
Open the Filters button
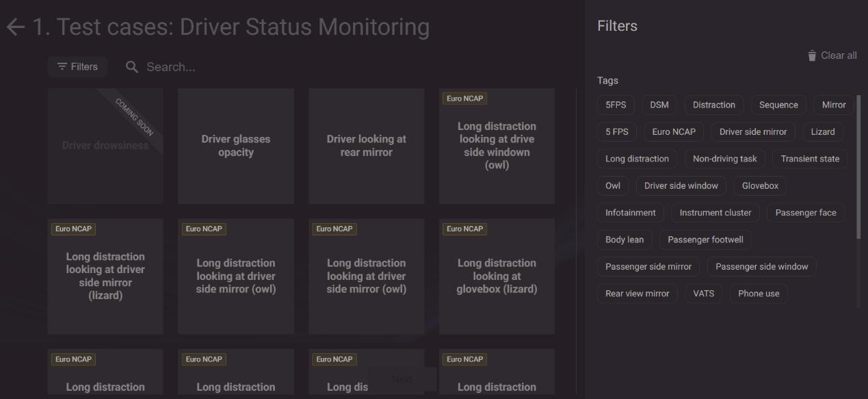coord(77,67)
